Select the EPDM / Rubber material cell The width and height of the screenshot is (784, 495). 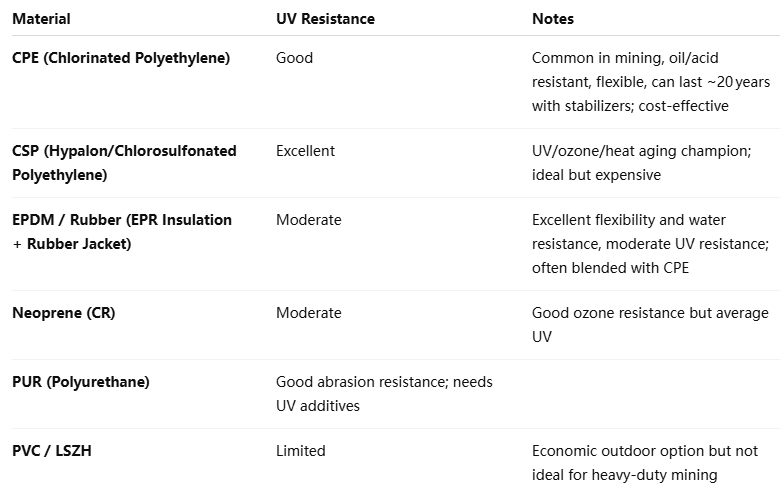coord(122,232)
